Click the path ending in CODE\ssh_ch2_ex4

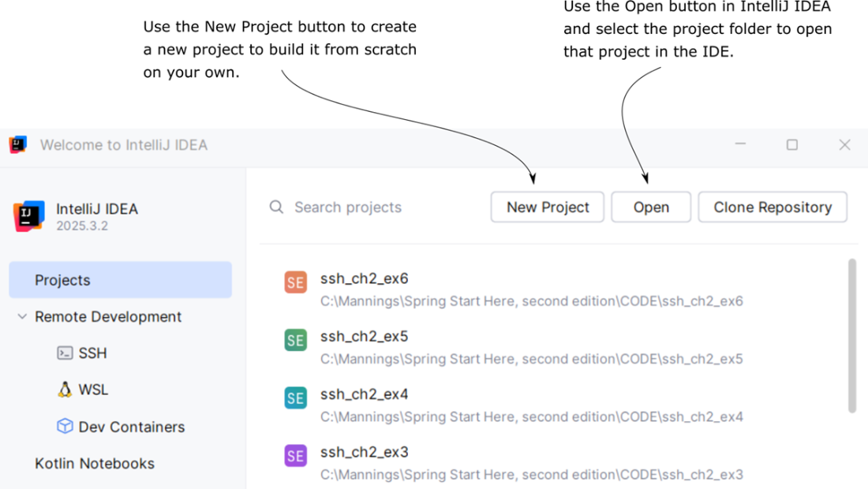click(531, 416)
